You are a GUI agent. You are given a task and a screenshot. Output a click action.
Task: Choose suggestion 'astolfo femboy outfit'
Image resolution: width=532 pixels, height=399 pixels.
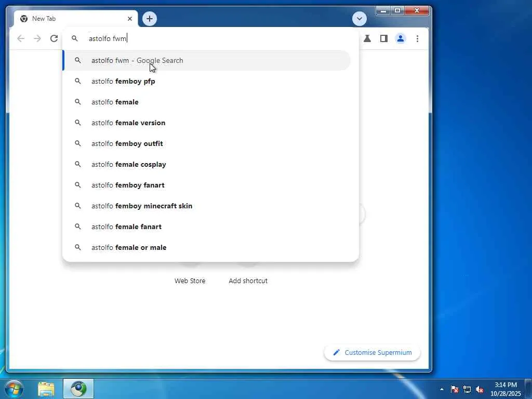(x=207, y=143)
